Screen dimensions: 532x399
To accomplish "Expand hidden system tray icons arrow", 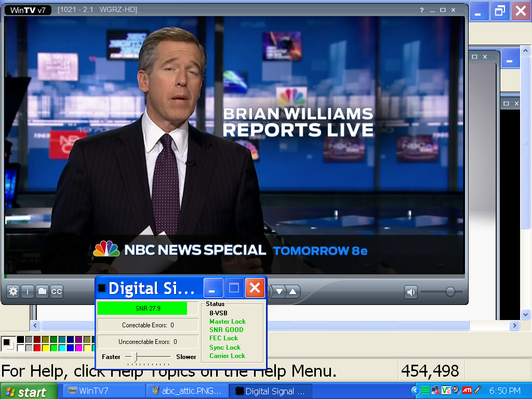I will 415,391.
